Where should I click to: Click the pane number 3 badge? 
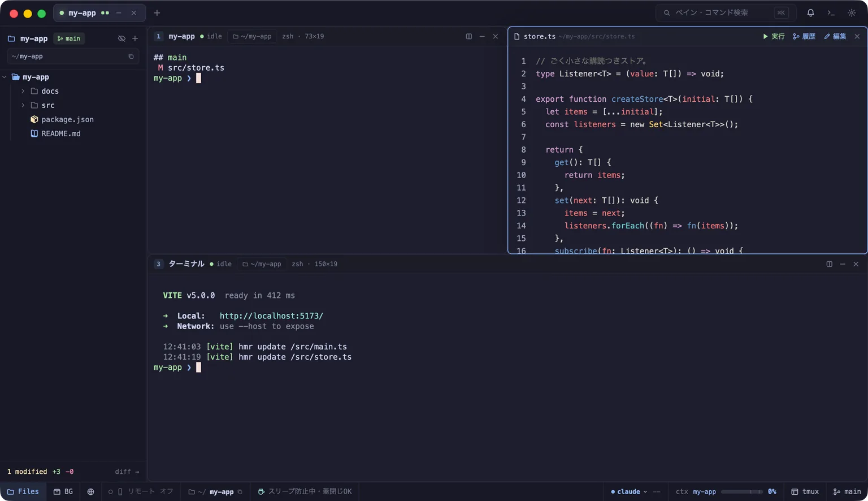(158, 264)
